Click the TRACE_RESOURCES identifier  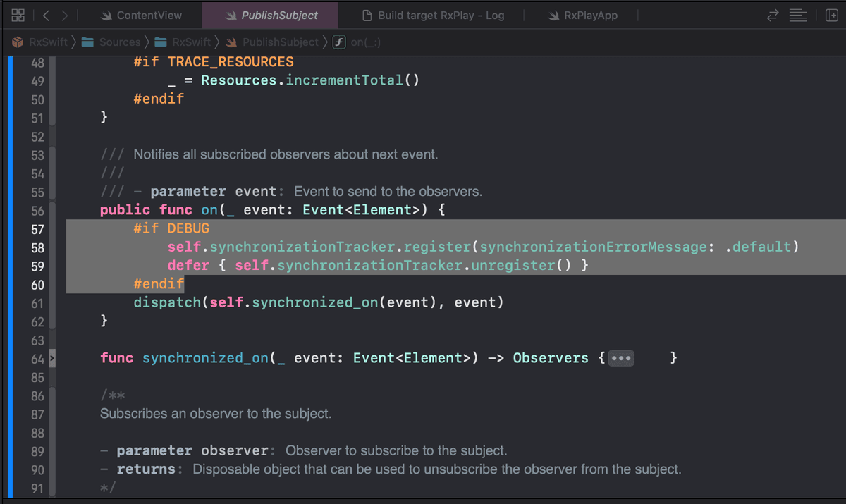pos(231,62)
